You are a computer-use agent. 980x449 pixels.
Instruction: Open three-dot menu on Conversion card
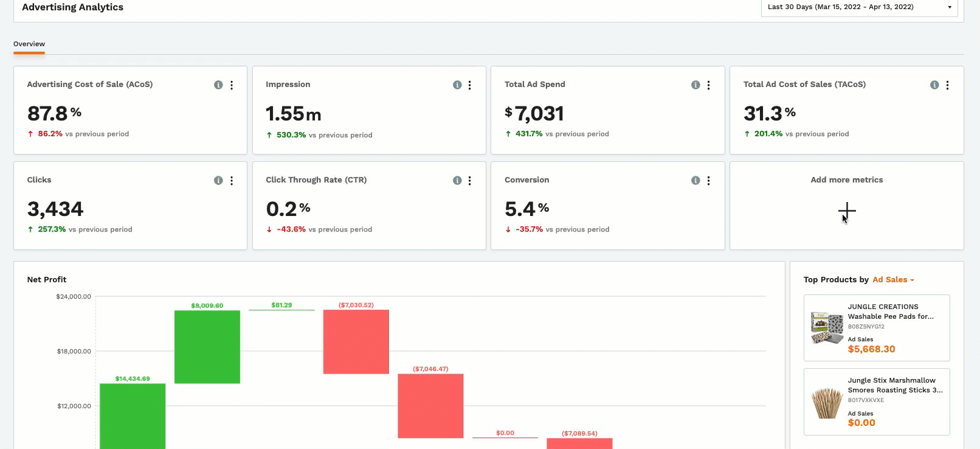709,181
